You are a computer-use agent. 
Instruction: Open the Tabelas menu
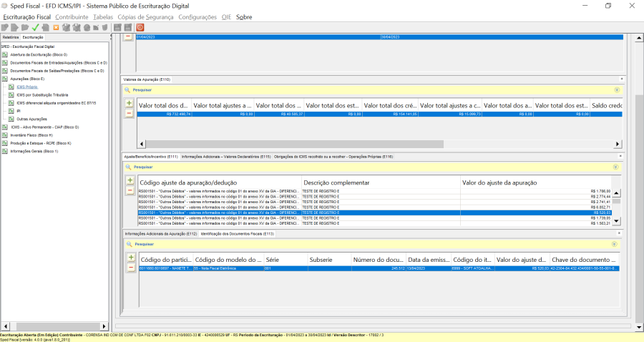click(102, 17)
